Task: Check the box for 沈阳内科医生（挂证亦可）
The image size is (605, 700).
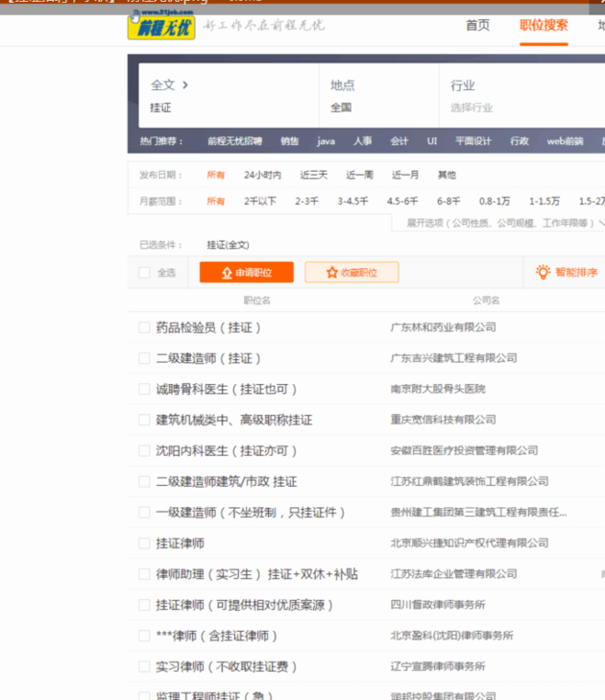Action: point(144,450)
